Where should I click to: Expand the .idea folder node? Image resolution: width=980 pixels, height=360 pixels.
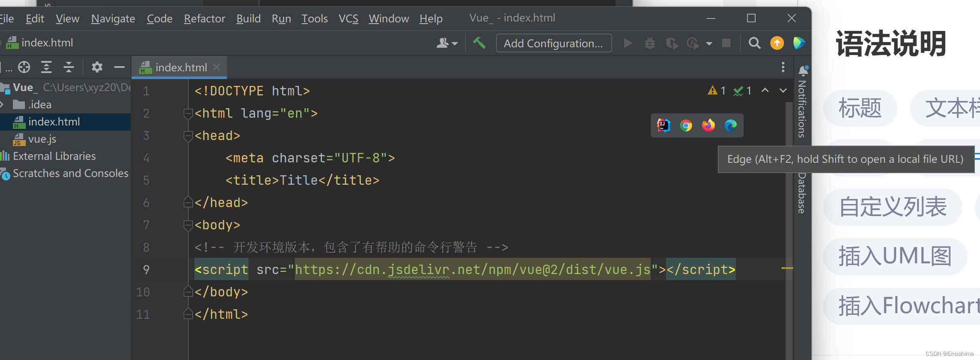(2, 104)
